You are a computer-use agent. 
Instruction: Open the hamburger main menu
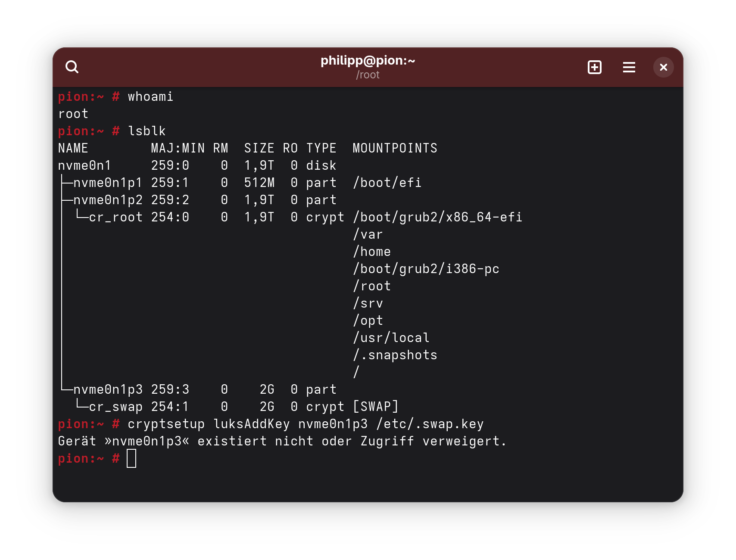[629, 67]
